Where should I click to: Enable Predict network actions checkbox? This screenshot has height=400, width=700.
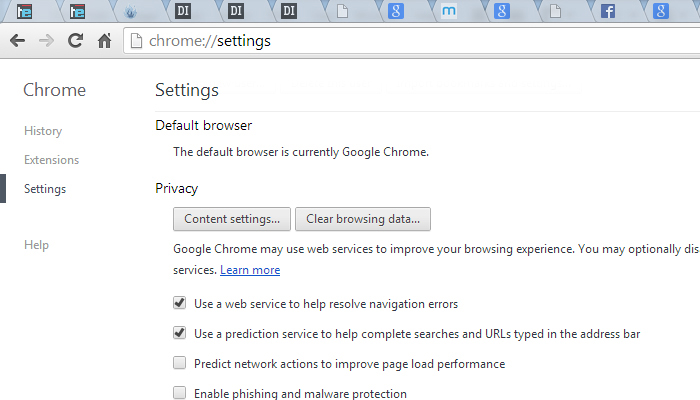[x=179, y=363]
